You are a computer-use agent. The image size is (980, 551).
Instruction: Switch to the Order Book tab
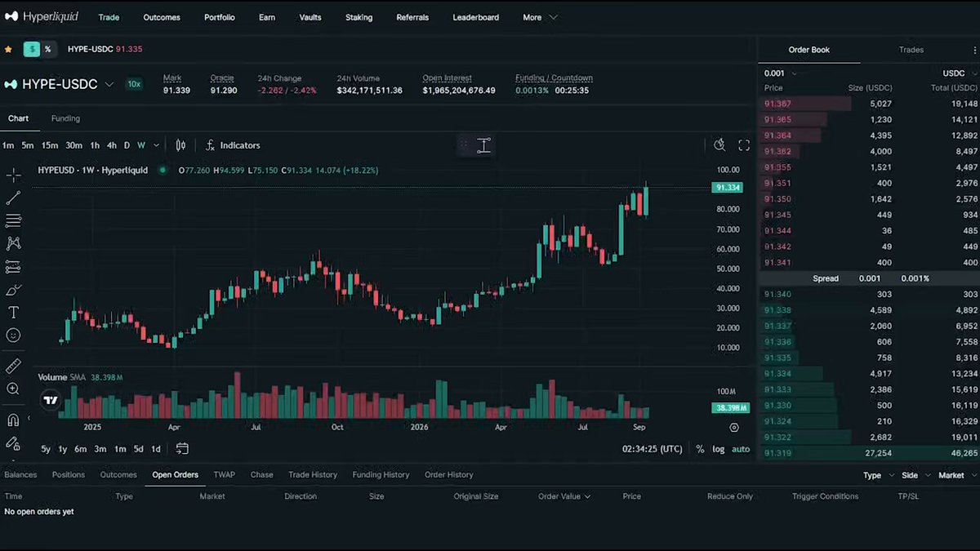pyautogui.click(x=808, y=50)
